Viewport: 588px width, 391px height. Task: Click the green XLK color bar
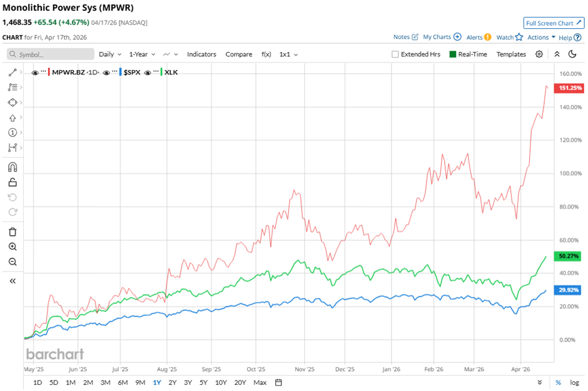tap(161, 72)
